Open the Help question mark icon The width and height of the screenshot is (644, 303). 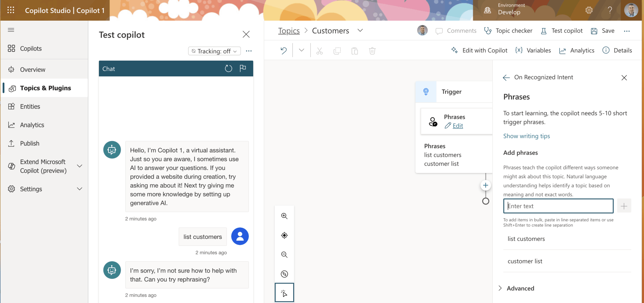point(610,10)
